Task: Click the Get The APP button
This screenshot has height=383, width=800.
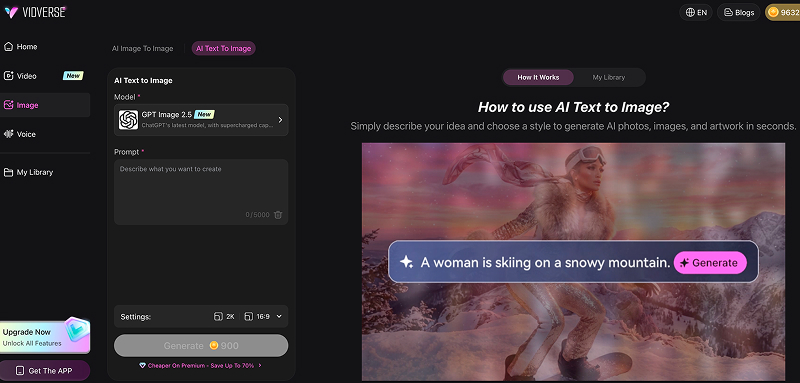Action: (x=45, y=371)
